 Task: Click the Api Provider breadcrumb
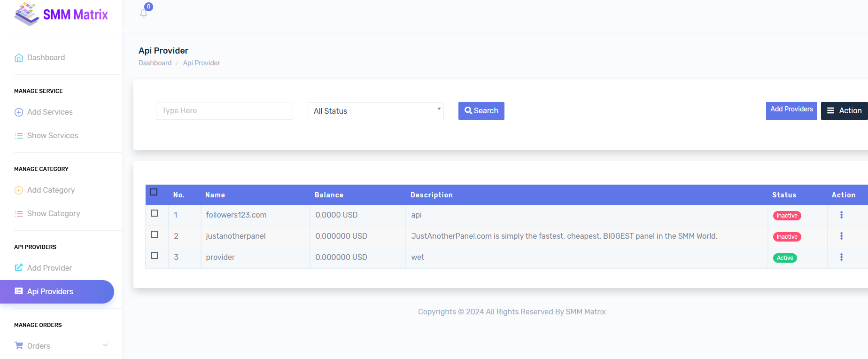click(x=201, y=63)
